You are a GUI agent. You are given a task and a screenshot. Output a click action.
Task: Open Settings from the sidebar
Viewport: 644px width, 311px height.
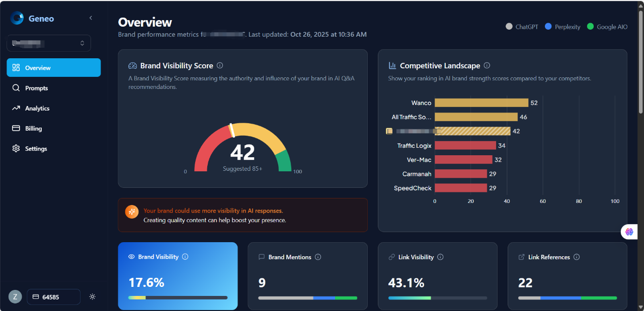pyautogui.click(x=36, y=149)
